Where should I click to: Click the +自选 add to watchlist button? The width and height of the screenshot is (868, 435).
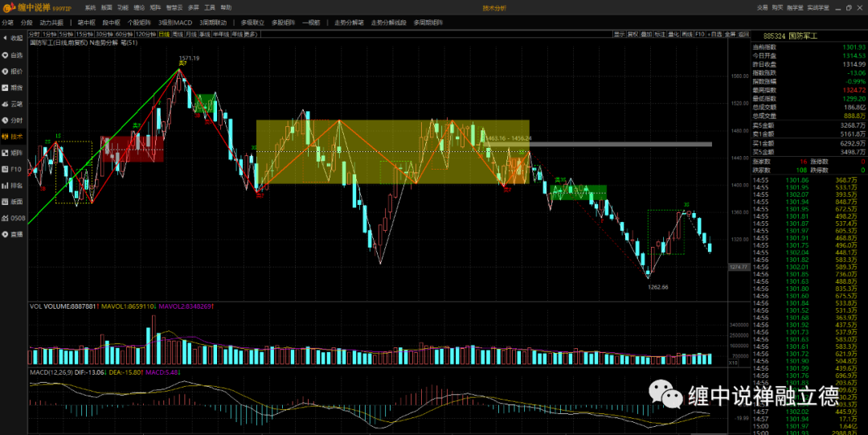[715, 35]
